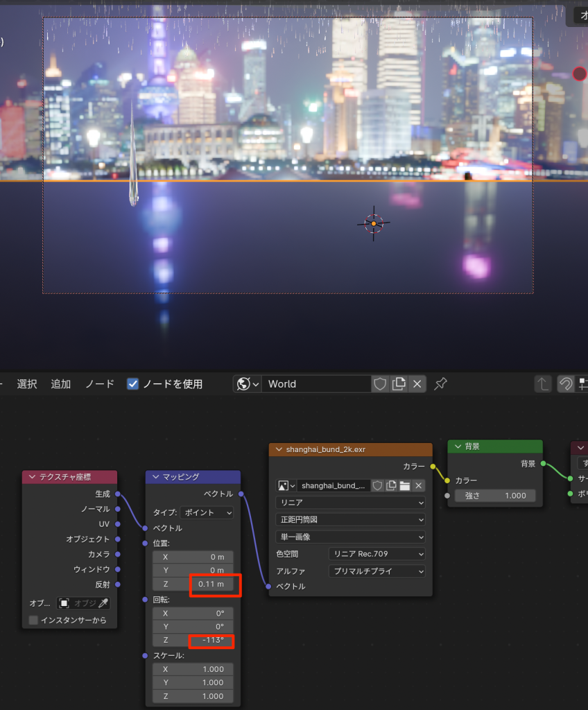Click the open image folder icon in the image node
Viewport: 588px width, 710px height.
pos(405,485)
